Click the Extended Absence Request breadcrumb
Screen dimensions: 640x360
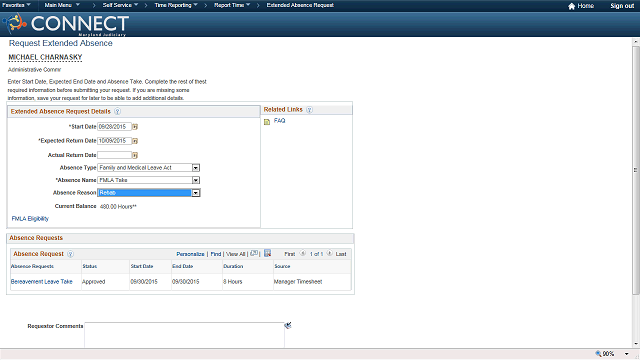(300, 5)
